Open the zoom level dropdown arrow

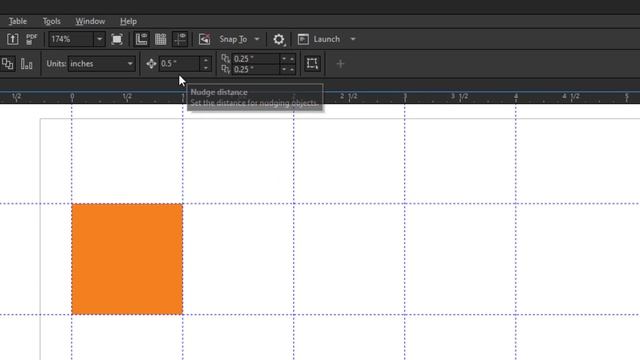(x=99, y=39)
